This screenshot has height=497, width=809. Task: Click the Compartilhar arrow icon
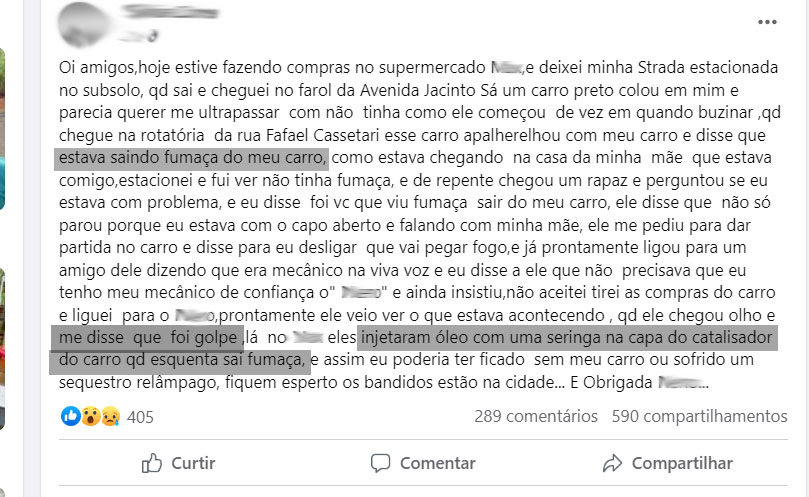tap(612, 463)
